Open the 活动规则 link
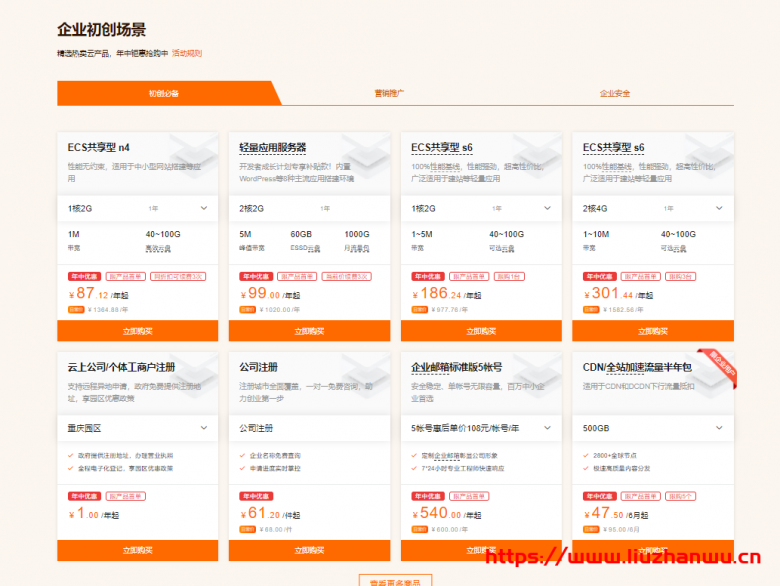This screenshot has height=586, width=780. point(187,53)
